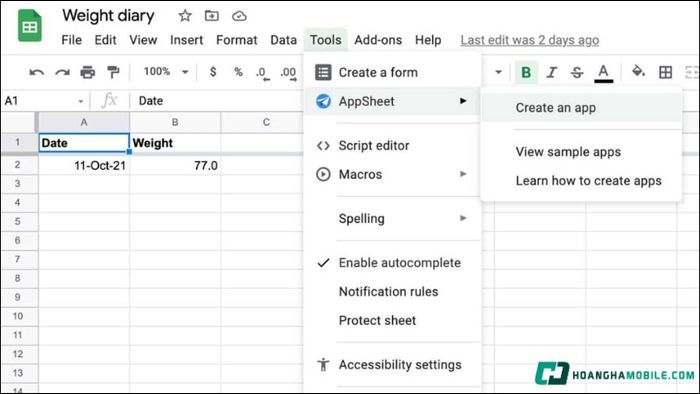The width and height of the screenshot is (700, 394).
Task: Toggle the Enable autocomplete checkmark
Action: (323, 263)
